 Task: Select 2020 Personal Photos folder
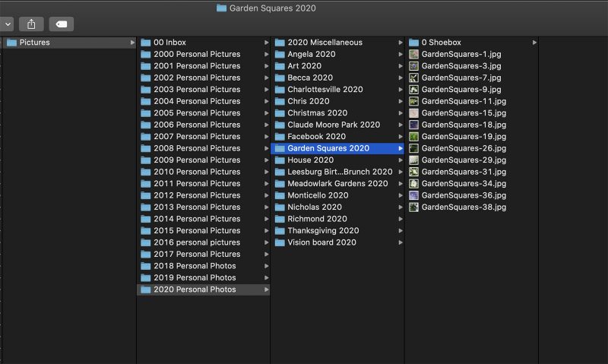point(204,290)
